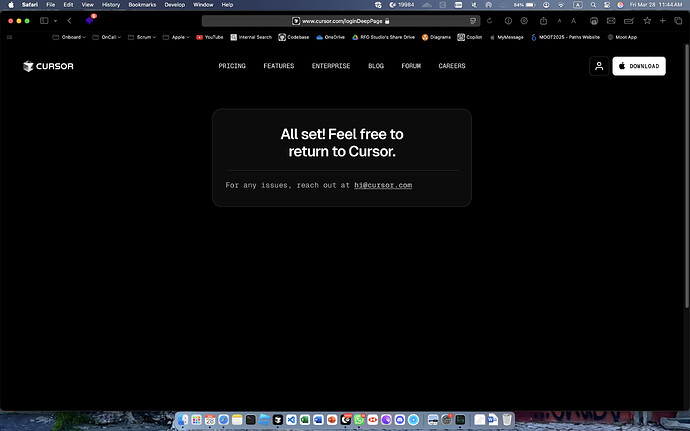Open Visual Studio Code from the Dock
Viewport: 690px width, 431px height.
pos(291,420)
